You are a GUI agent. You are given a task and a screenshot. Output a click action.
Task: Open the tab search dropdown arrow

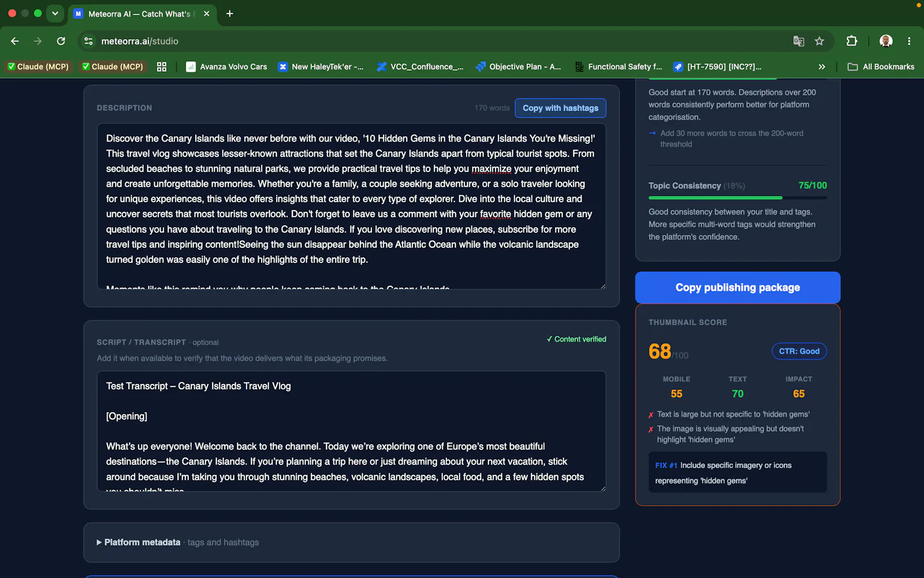(x=55, y=13)
